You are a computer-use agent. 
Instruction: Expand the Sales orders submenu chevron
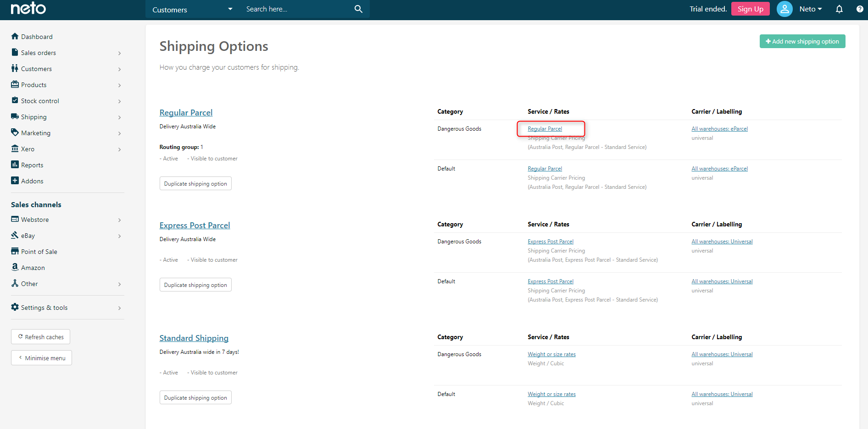(x=119, y=53)
